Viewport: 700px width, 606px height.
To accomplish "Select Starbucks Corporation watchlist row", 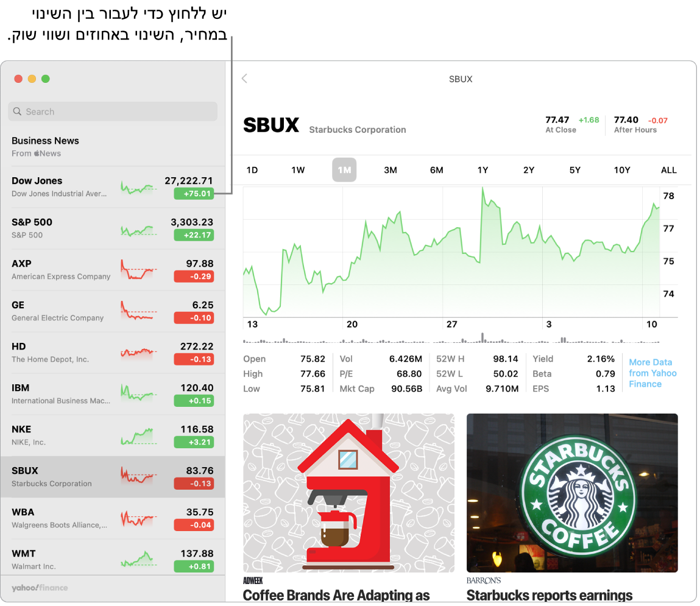I will (x=113, y=477).
